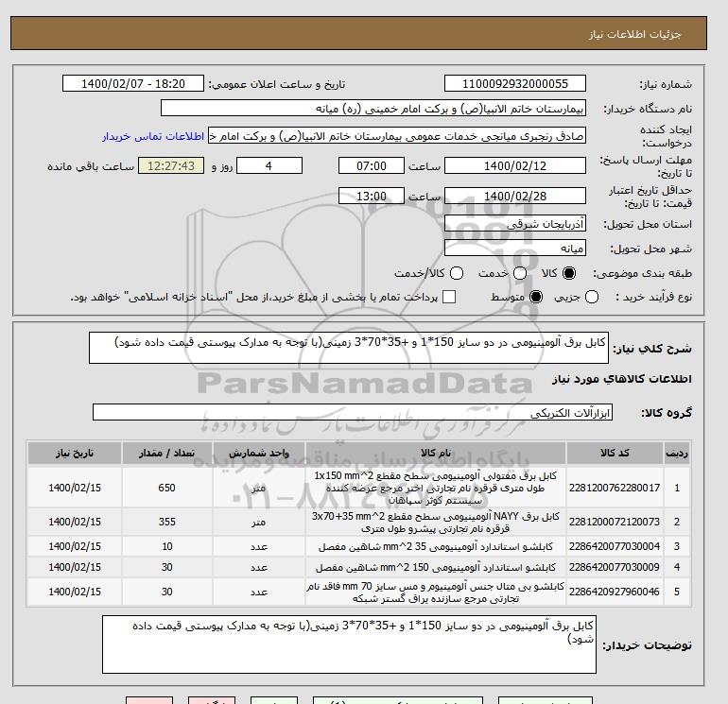Click row 5 bimetal کابلشو product name

click(x=436, y=592)
